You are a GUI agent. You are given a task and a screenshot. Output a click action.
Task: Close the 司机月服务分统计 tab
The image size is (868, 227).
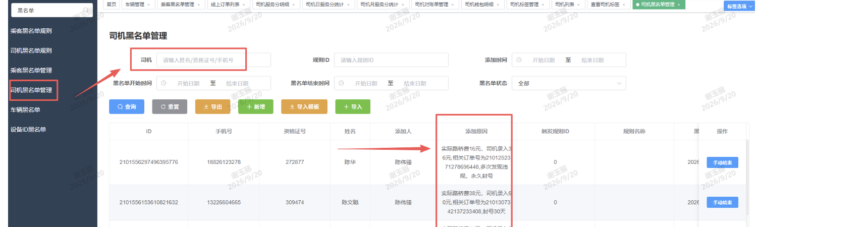click(x=403, y=5)
